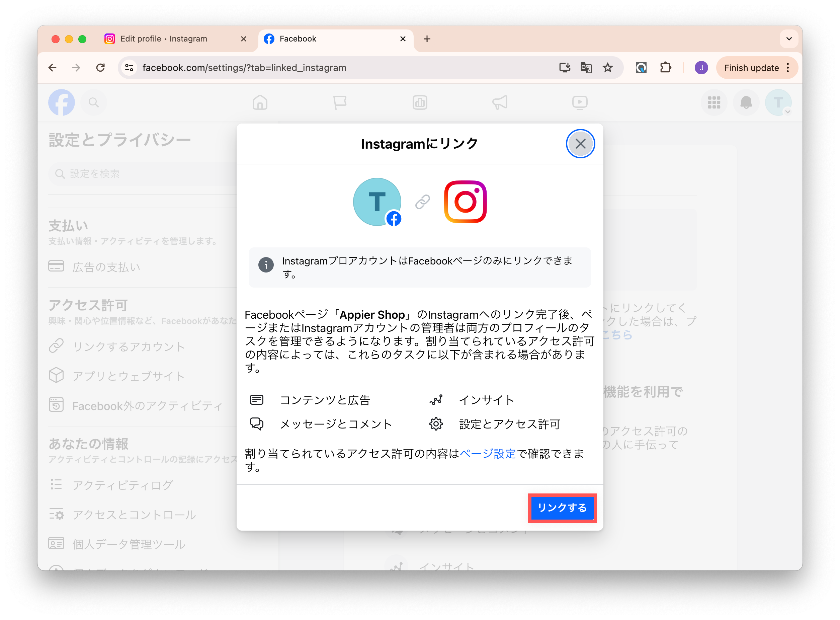Open a new browser tab
Viewport: 840px width, 620px height.
click(x=427, y=38)
